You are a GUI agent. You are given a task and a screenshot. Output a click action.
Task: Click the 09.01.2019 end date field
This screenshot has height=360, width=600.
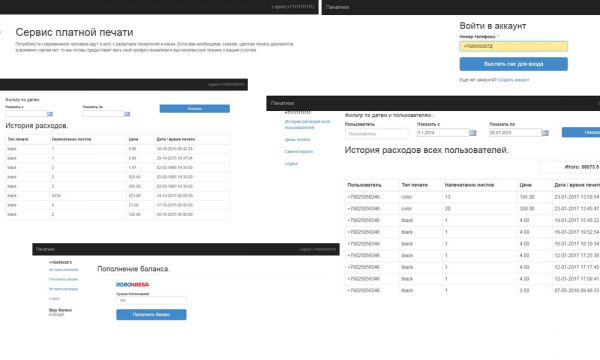[x=515, y=133]
